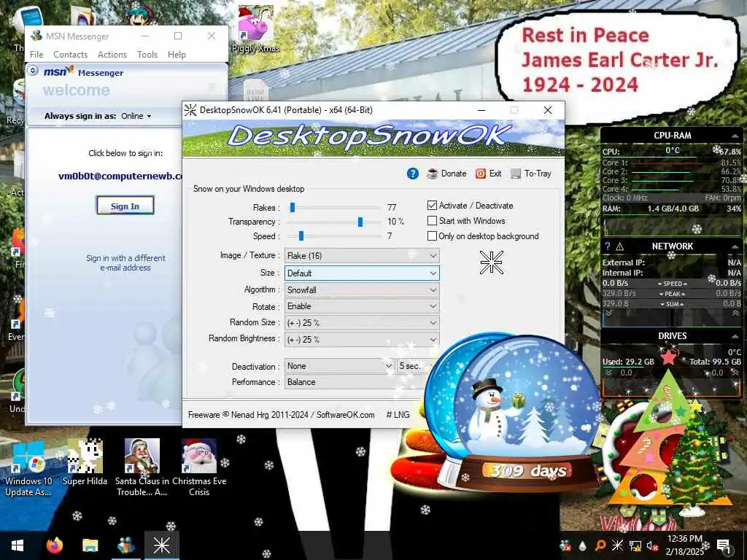747x560 pixels.
Task: Click the DesktopSnowOK title bar snowflake icon
Action: point(190,110)
